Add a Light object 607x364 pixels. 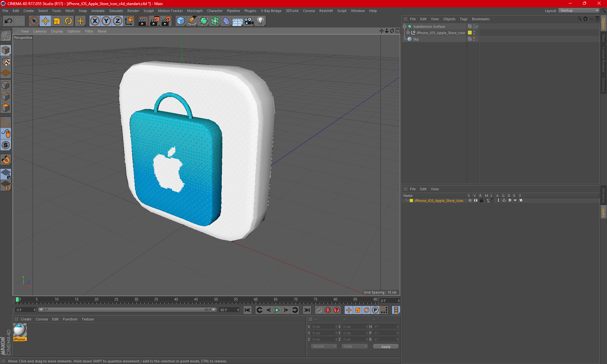261,21
